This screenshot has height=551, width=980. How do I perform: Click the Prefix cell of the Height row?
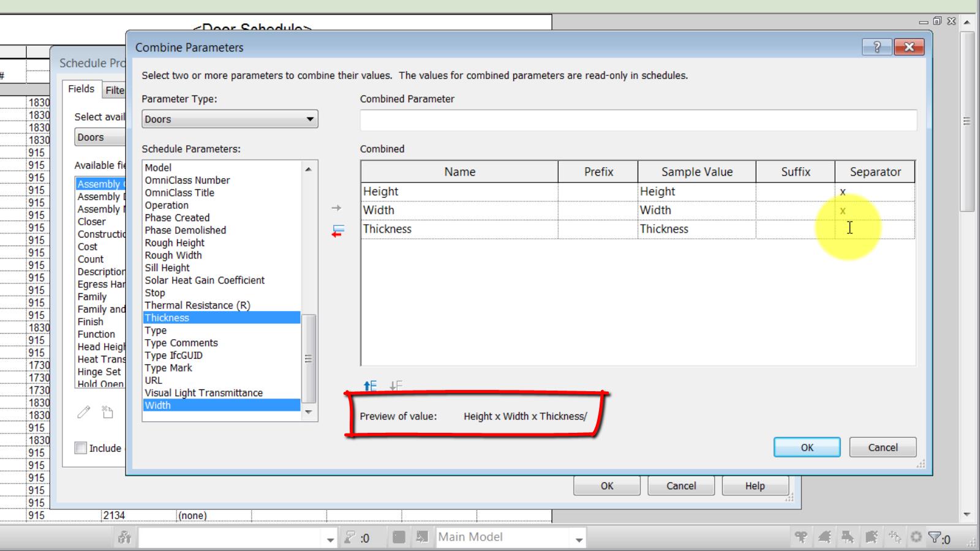(598, 192)
